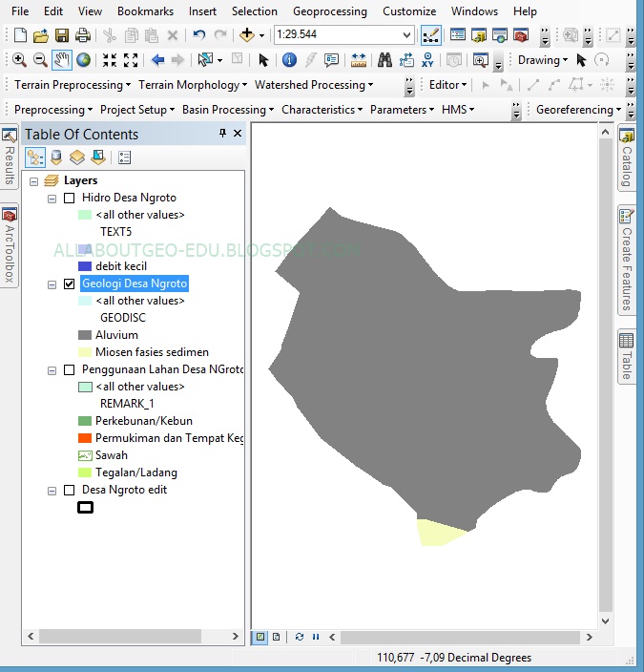The width and height of the screenshot is (644, 672).
Task: Open the Editor dropdown menu
Action: (447, 85)
